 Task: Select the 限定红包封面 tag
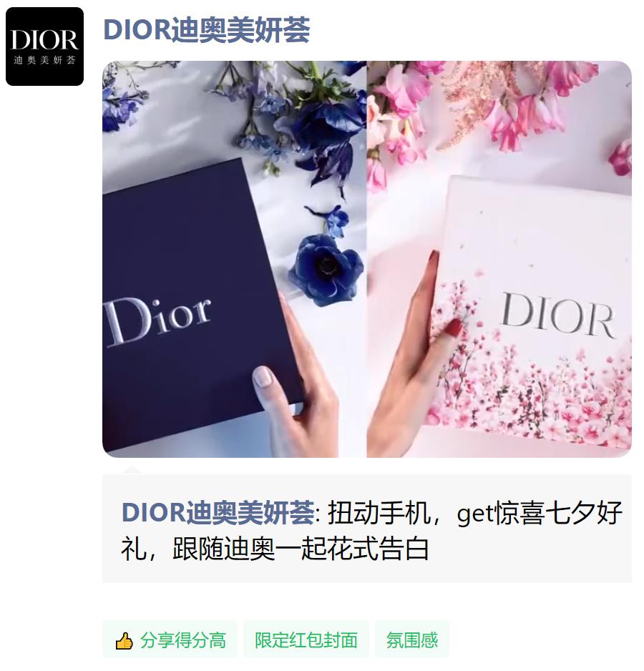(306, 640)
